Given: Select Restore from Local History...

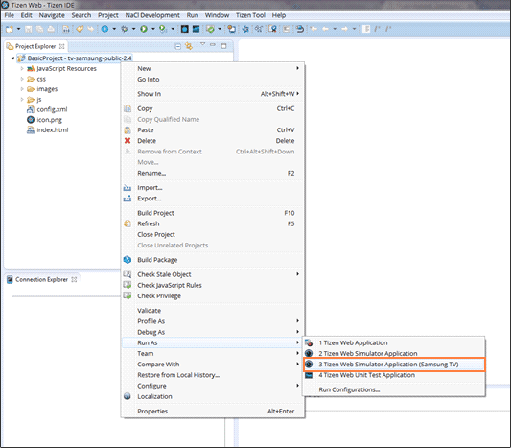Looking at the screenshot, I should (213, 375).
